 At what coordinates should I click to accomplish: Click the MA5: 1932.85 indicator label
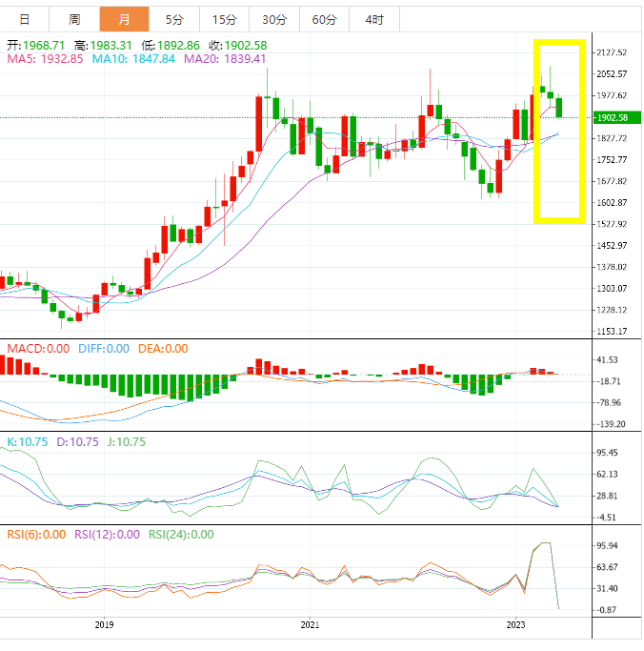pyautogui.click(x=47, y=59)
